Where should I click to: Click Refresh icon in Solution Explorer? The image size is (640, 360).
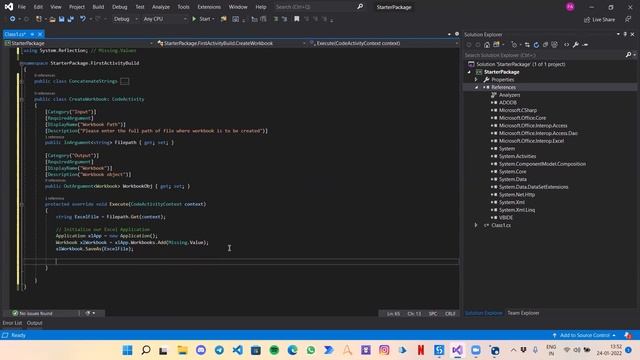pos(536,45)
